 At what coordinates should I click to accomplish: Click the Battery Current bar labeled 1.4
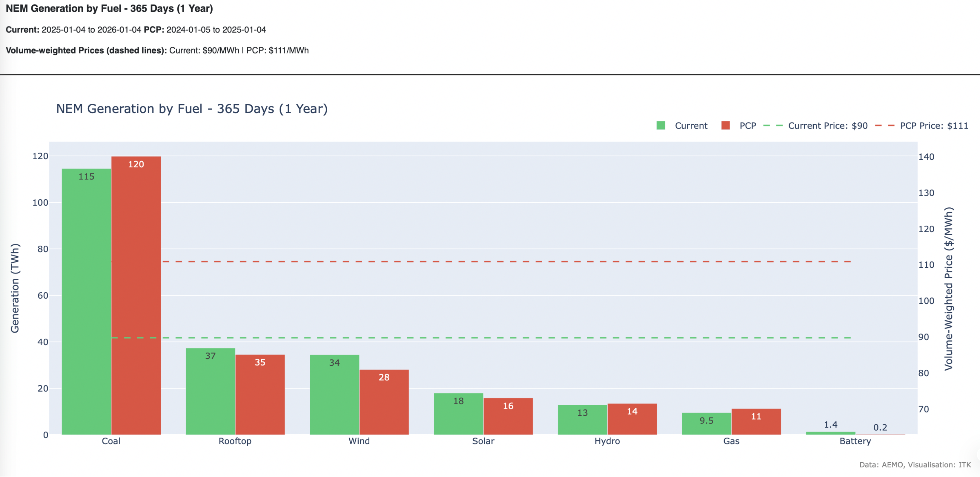coord(830,433)
